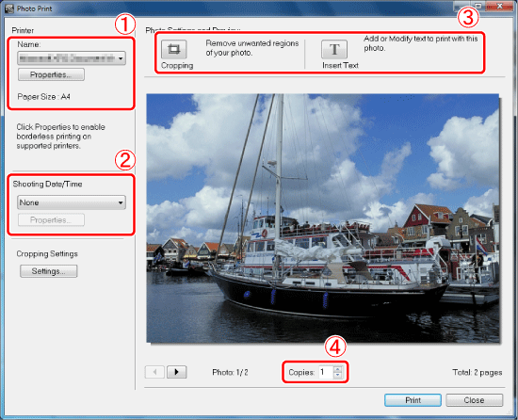Click the disabled Shooting Date Properties button
The image size is (518, 420).
click(51, 220)
